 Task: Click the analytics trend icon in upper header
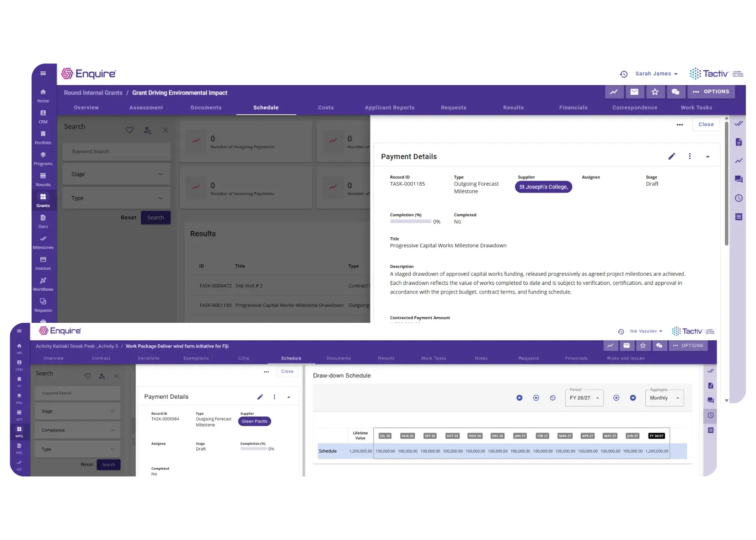click(x=614, y=92)
